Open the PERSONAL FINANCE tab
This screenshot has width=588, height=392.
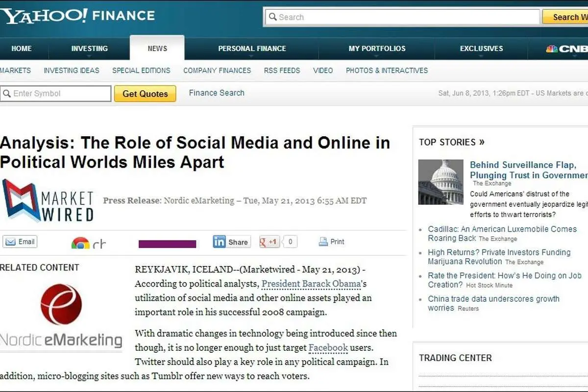coord(252,49)
